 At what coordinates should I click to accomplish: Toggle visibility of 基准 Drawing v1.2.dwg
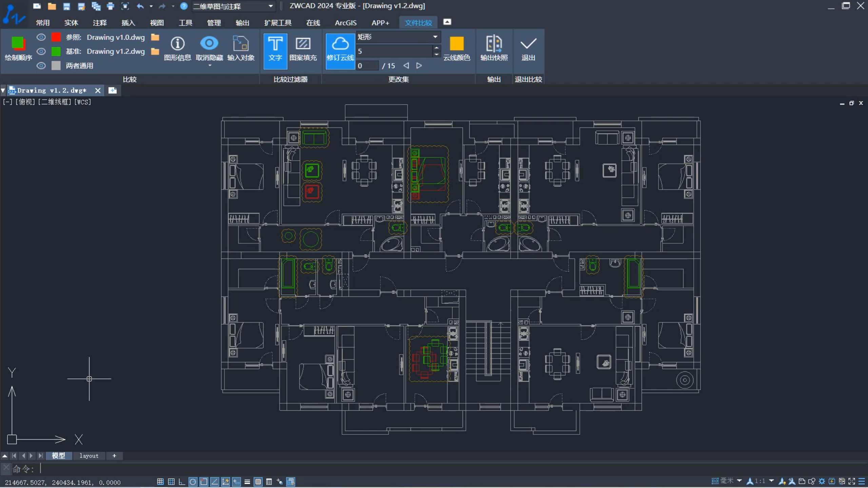point(41,52)
